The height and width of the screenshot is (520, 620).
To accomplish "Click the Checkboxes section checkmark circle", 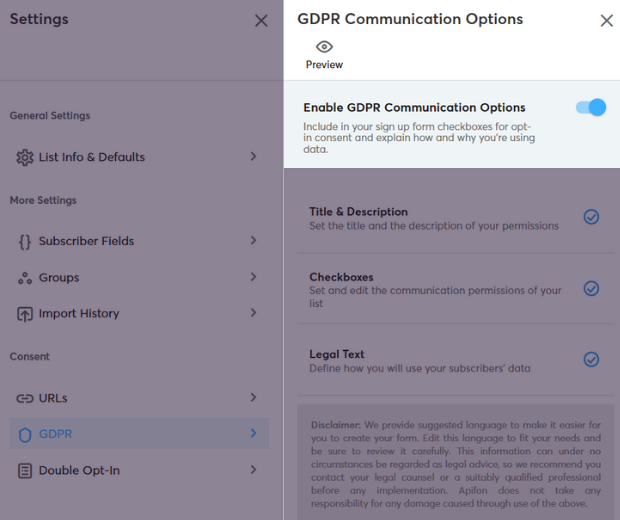I will pos(592,289).
